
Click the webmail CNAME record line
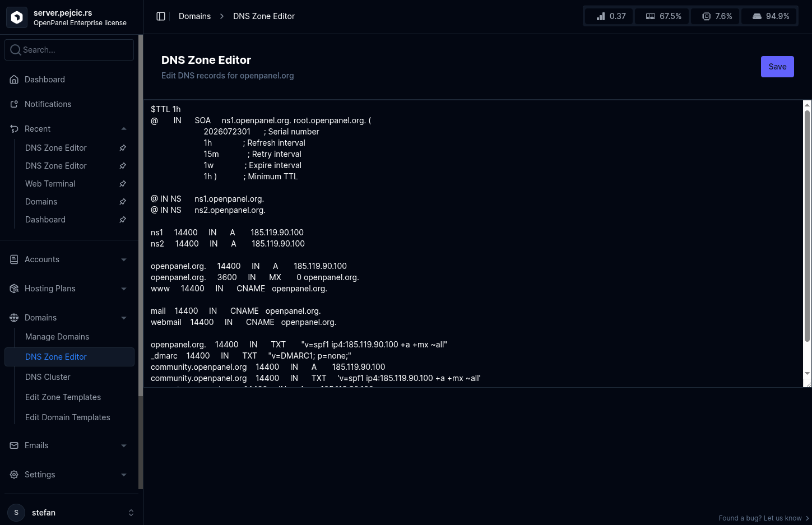tap(244, 322)
